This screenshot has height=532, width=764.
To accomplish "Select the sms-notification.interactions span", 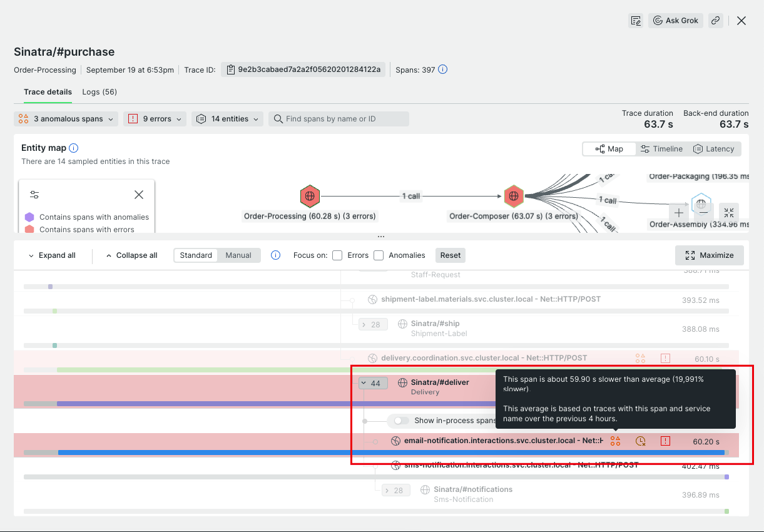I will 521,465.
